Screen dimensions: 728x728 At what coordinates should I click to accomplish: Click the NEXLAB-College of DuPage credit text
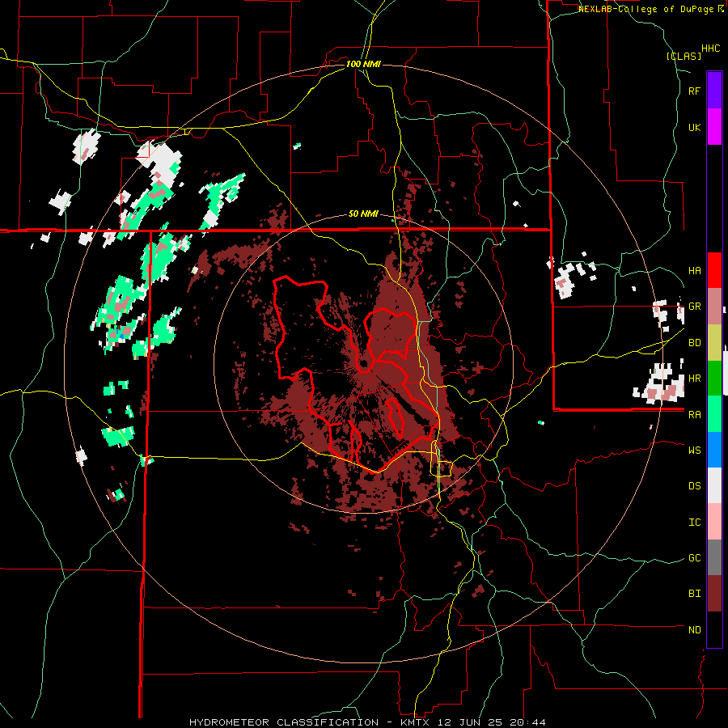point(647,9)
